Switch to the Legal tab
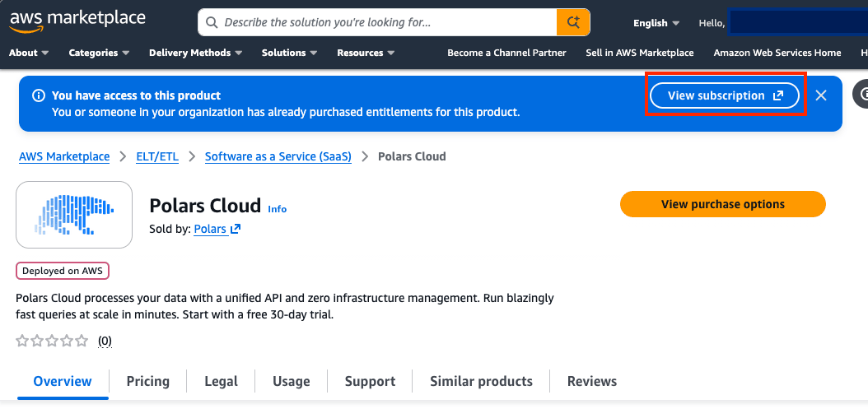The height and width of the screenshot is (409, 868). click(221, 381)
